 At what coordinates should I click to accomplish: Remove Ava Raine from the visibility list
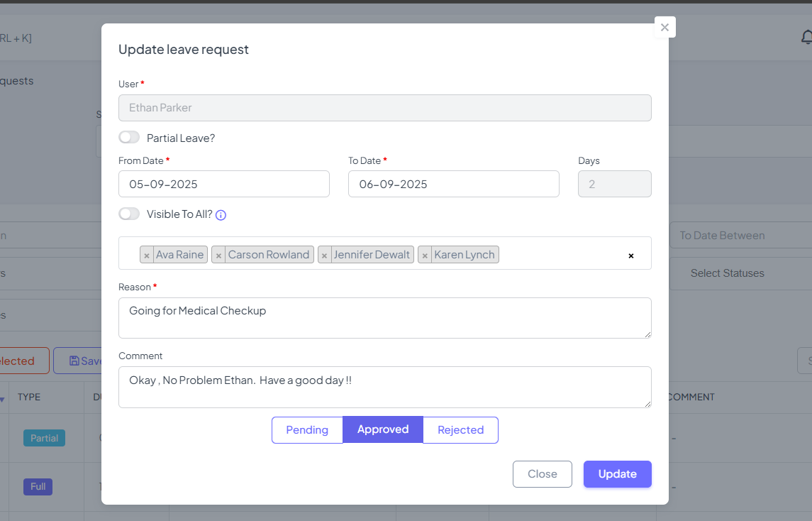(x=147, y=254)
